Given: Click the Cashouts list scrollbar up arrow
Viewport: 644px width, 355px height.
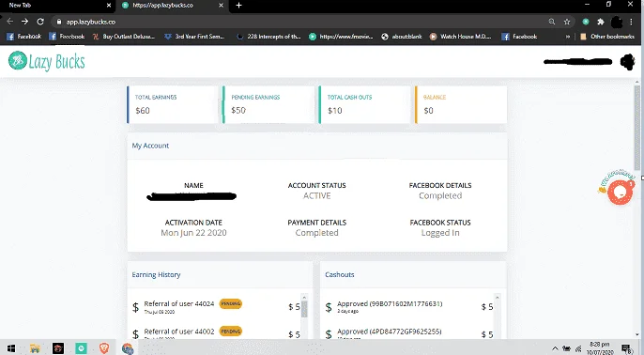Looking at the screenshot, I should 497,297.
